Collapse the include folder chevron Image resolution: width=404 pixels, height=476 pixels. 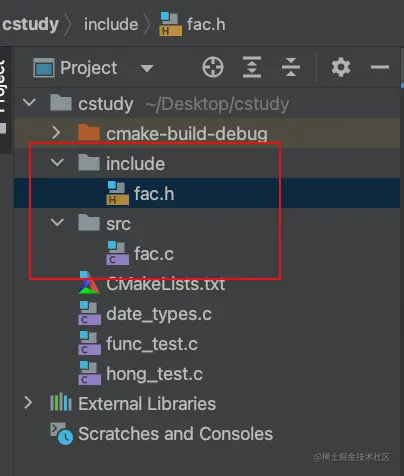(x=57, y=162)
